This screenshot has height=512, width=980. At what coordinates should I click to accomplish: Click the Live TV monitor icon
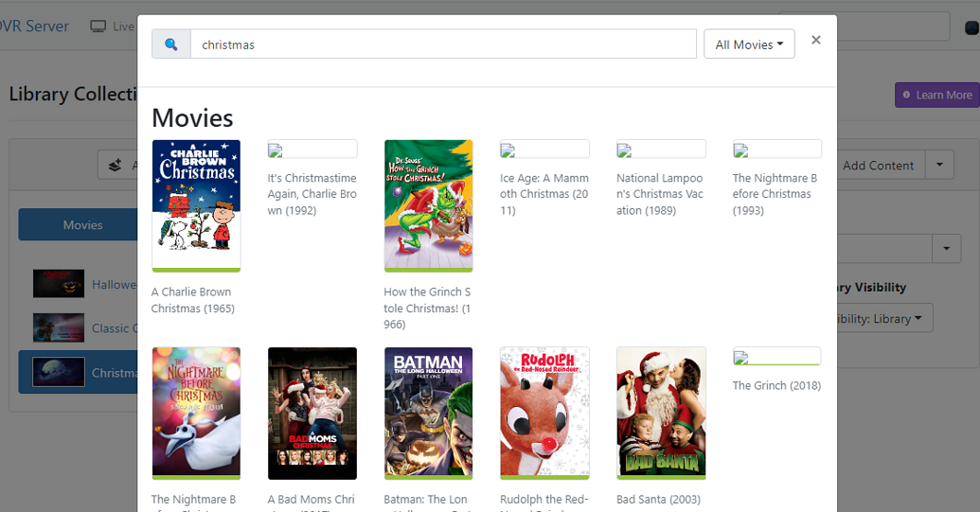[x=98, y=26]
